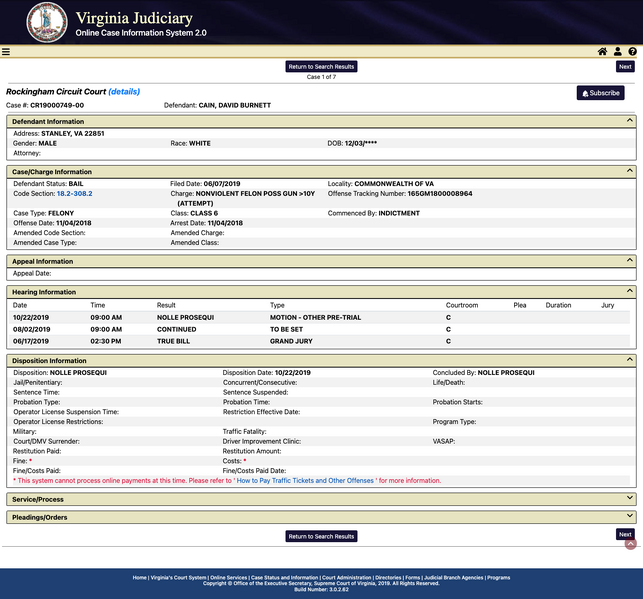
Task: Collapse the Defendant Information section
Action: click(x=629, y=121)
